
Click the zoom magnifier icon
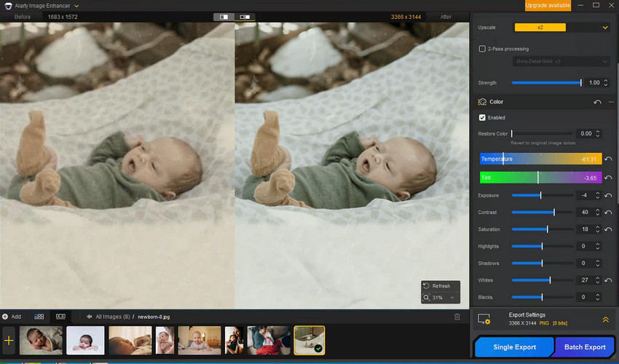pos(426,298)
